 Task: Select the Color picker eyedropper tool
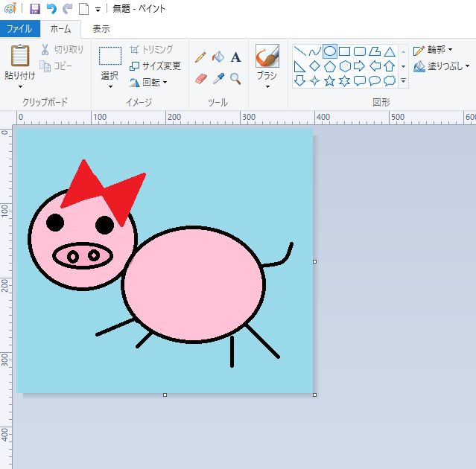(218, 79)
